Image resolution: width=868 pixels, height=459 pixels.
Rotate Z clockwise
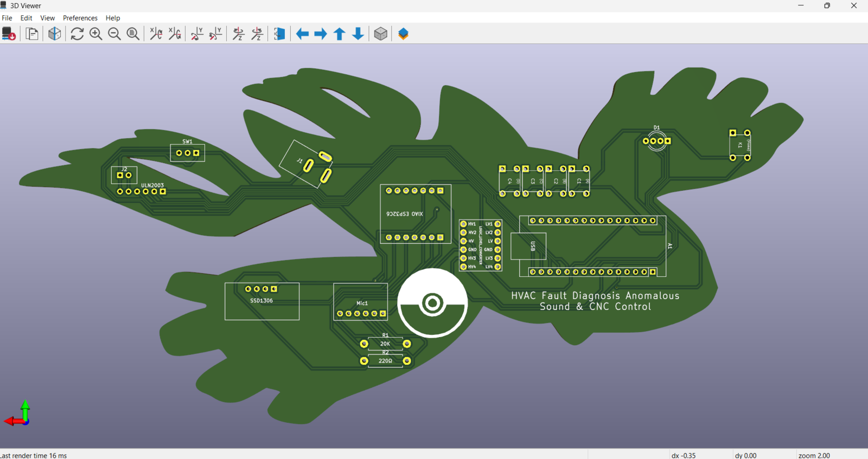tap(239, 34)
